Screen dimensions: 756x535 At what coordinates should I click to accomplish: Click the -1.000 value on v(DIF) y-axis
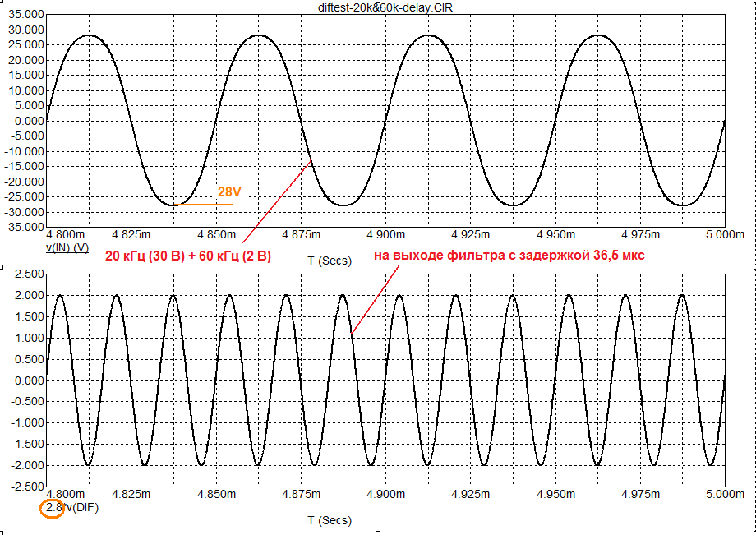[26, 422]
